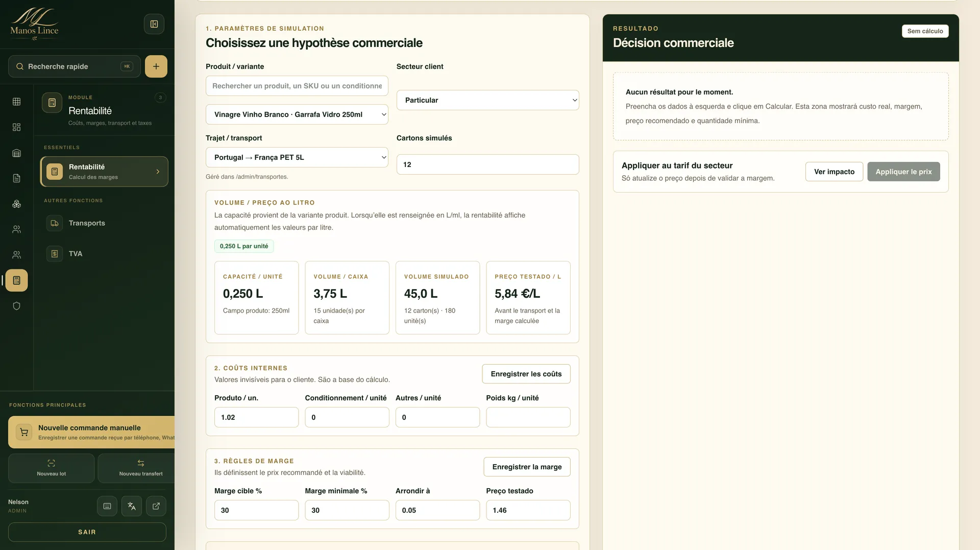Click the SAIR logout button
Image resolution: width=980 pixels, height=550 pixels.
(87, 532)
